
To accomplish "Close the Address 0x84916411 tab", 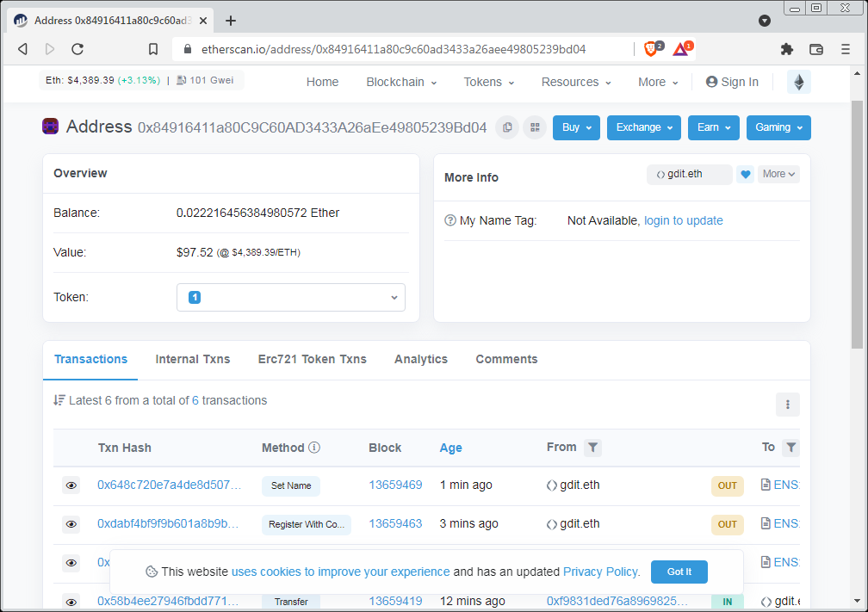I will [203, 21].
